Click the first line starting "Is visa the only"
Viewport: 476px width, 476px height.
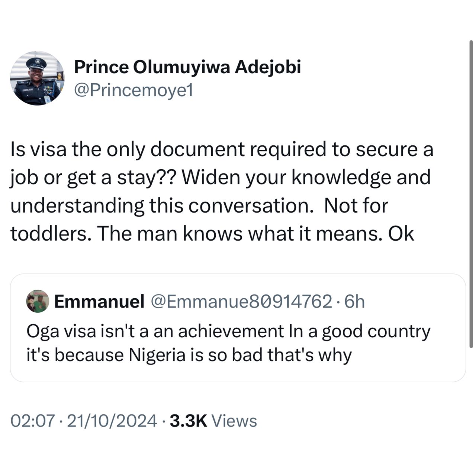[222, 149]
